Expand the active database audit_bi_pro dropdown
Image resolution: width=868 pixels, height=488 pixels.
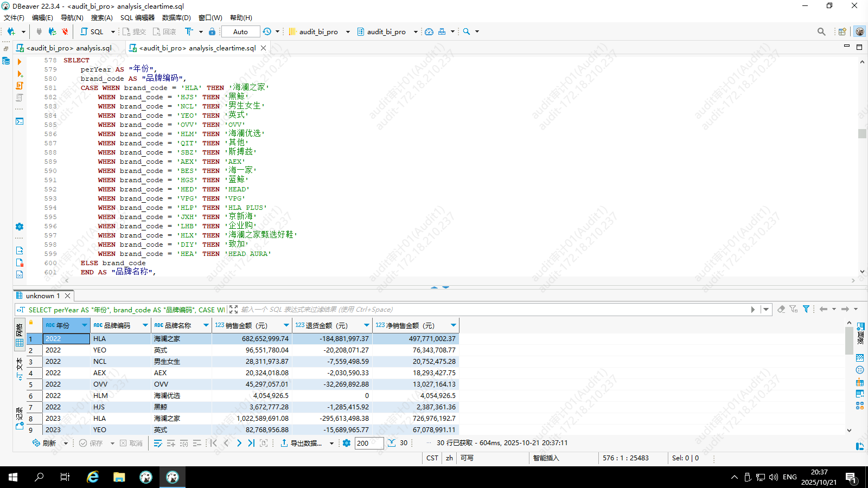[x=416, y=32]
